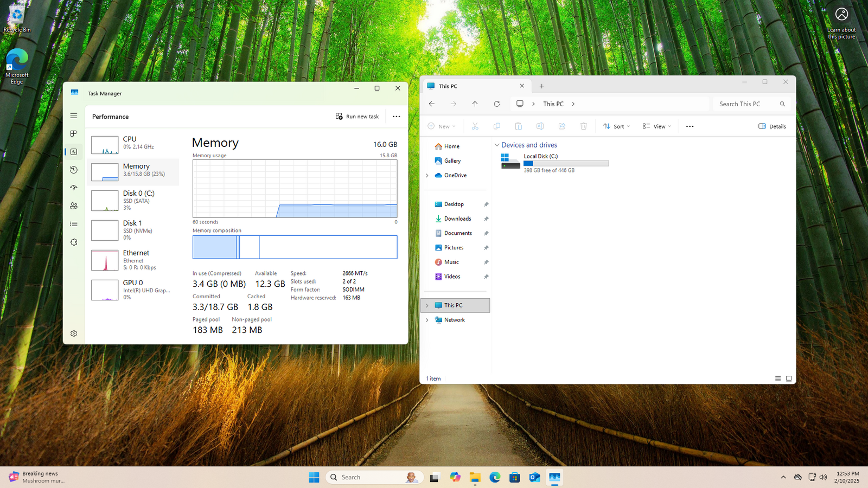Click the Refresh icon in File Explorer

tap(496, 104)
